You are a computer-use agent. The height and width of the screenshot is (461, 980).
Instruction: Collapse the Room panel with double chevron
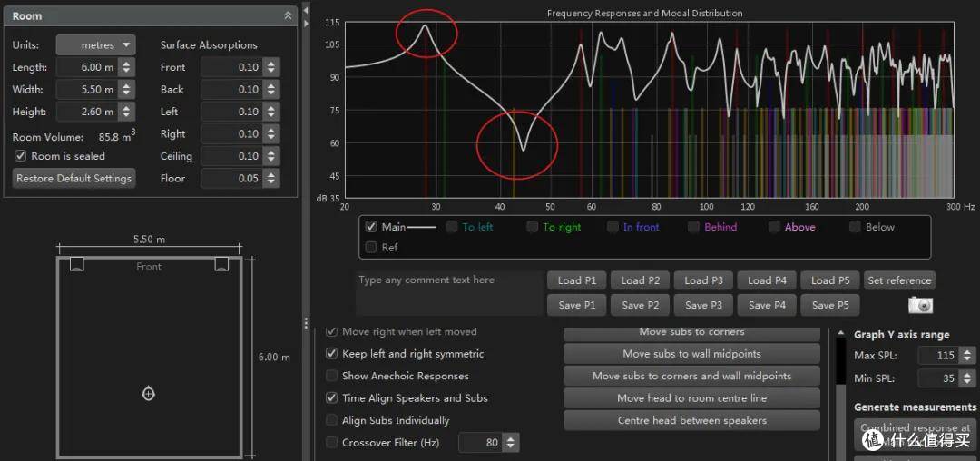289,15
